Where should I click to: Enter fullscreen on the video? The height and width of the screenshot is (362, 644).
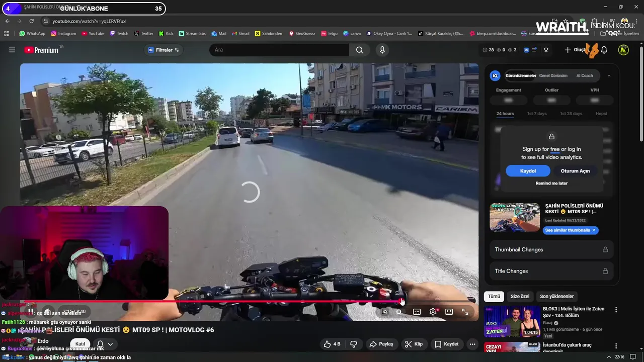(x=465, y=312)
